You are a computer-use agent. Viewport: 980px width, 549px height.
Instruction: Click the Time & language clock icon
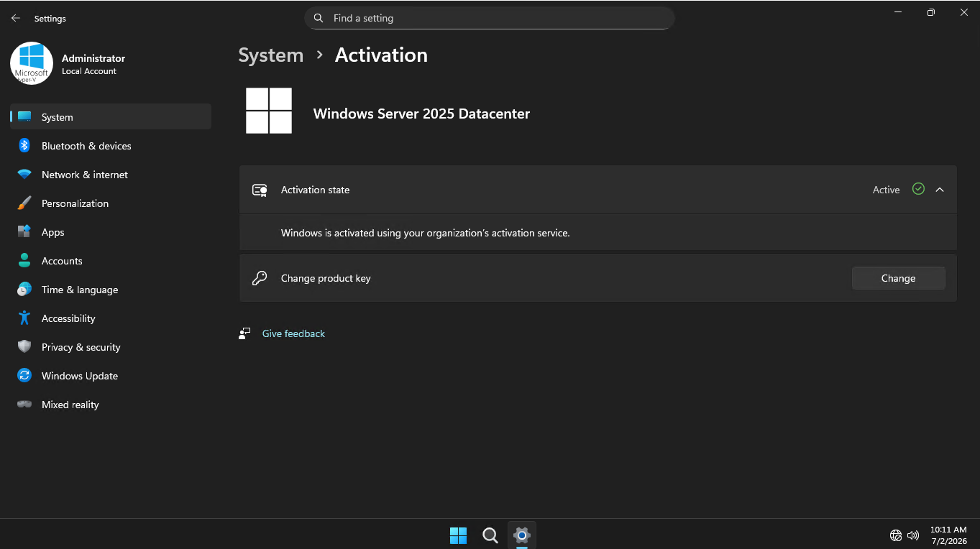click(24, 289)
